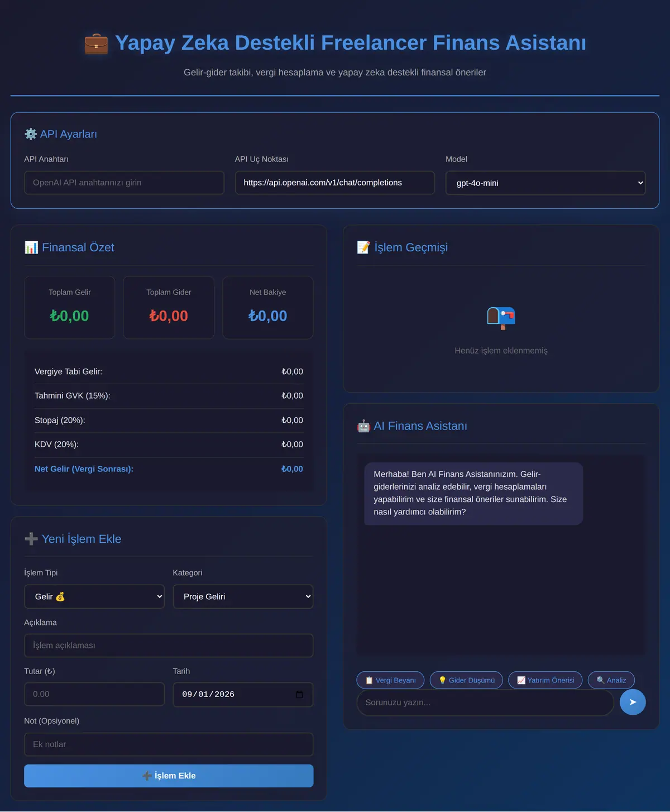
Task: Open the Kategori dropdown showing Proje Geliri
Action: coord(243,596)
